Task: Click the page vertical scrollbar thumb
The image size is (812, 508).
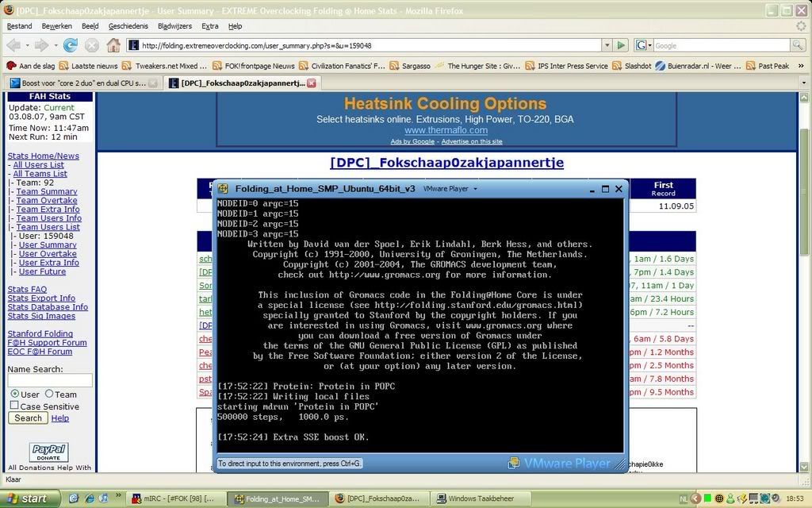Action: pos(804,192)
